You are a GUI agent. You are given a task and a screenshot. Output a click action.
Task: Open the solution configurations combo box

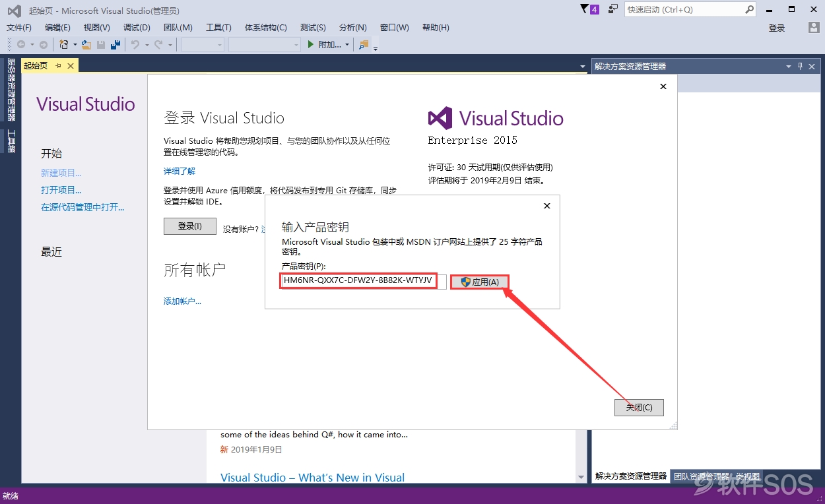pyautogui.click(x=203, y=45)
